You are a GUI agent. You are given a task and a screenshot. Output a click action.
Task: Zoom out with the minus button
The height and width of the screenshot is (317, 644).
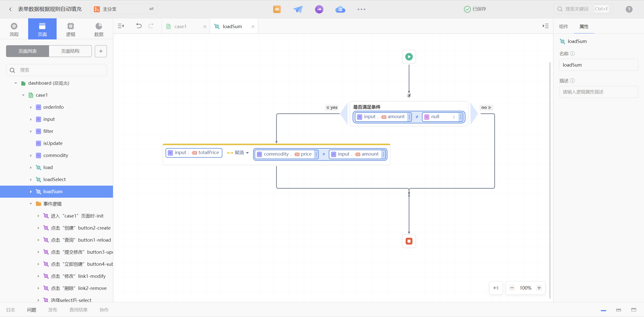coord(512,288)
